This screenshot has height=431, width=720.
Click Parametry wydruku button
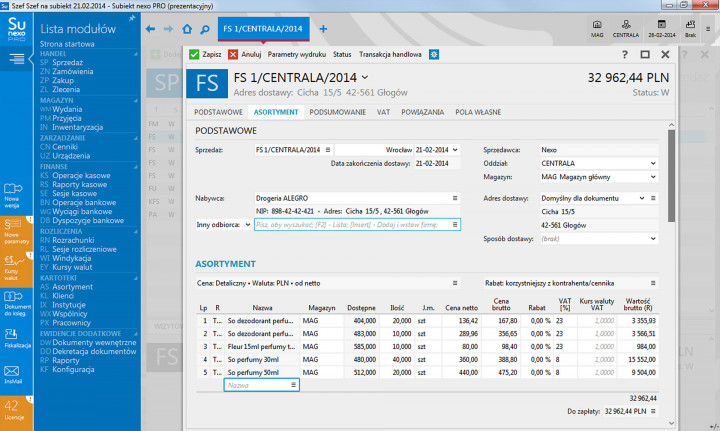(x=297, y=54)
